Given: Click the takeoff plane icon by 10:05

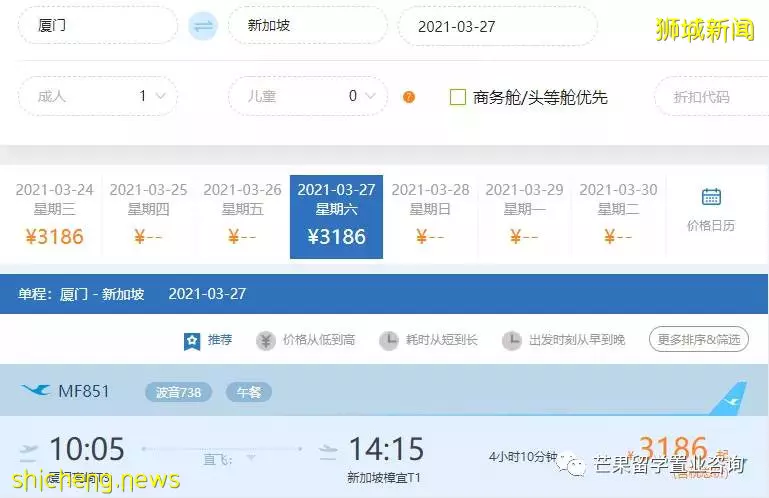Looking at the screenshot, I should point(28,453).
